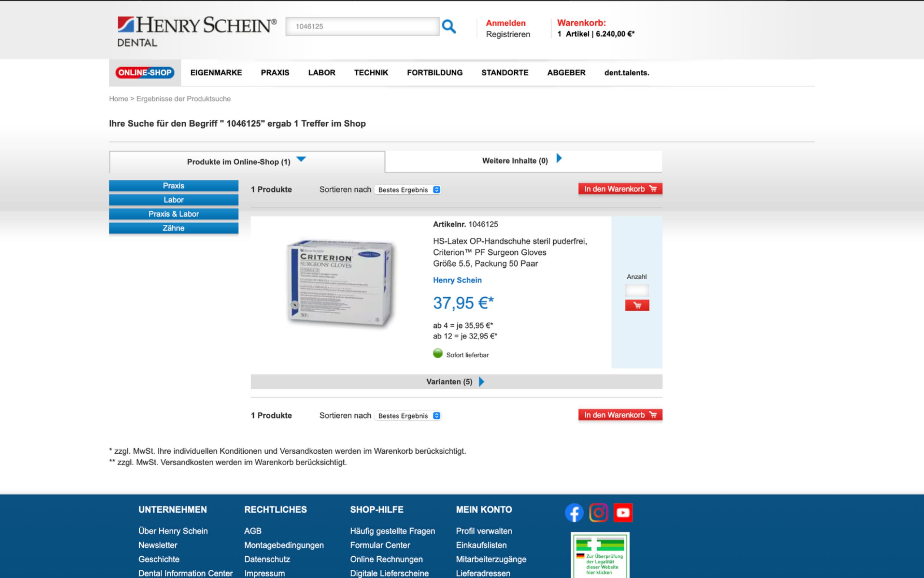Open dent.talents. menu item
The width and height of the screenshot is (924, 578).
click(627, 73)
